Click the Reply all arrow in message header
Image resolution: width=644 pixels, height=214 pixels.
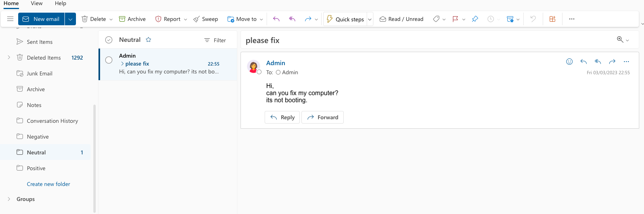[598, 62]
